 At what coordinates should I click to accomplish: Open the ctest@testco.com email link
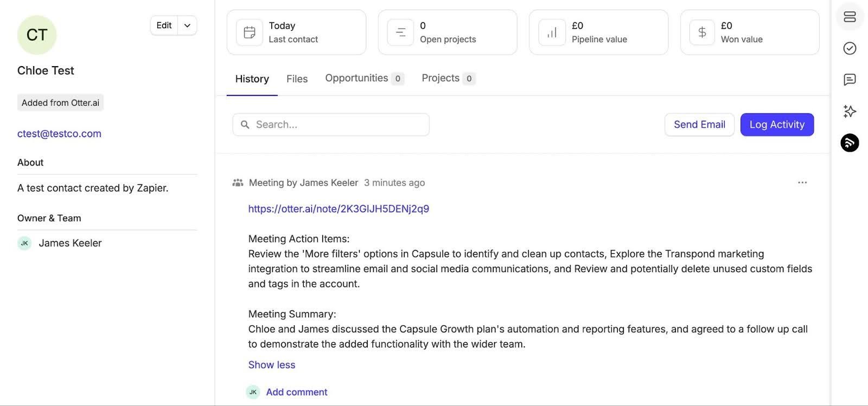(x=59, y=133)
